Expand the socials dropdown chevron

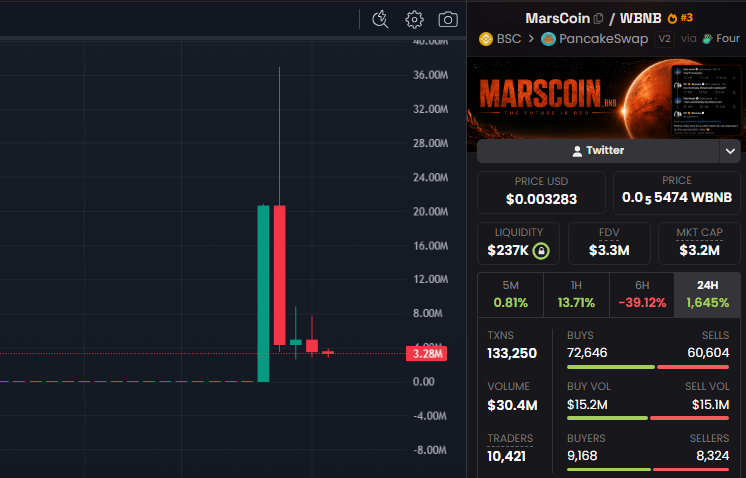click(x=730, y=151)
